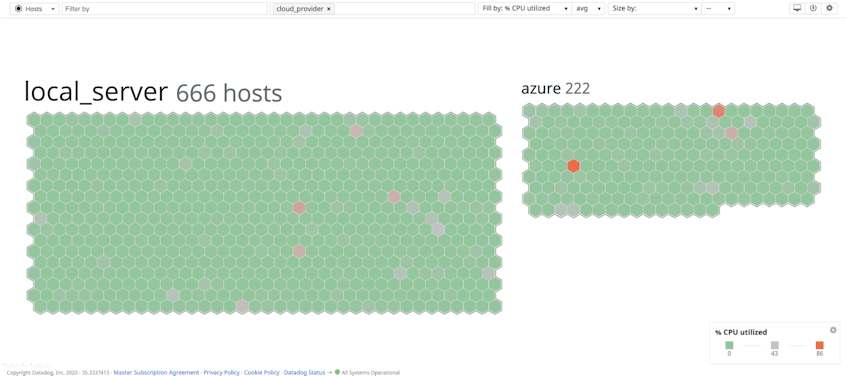Image resolution: width=847 pixels, height=376 pixels.
Task: Follow the Cookie Policy link
Action: (x=261, y=373)
